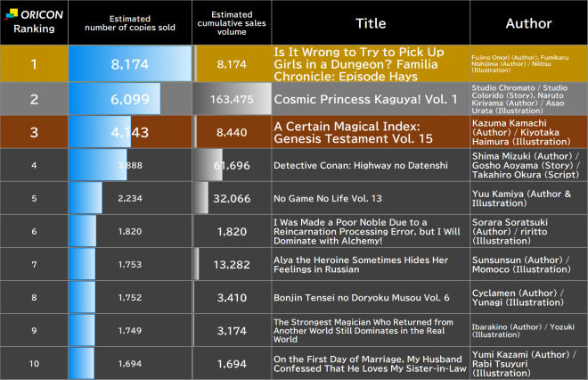
Task: Select title 'Bonjin Tensei no Doryoku Musou Vol. 6'
Action: (361, 297)
